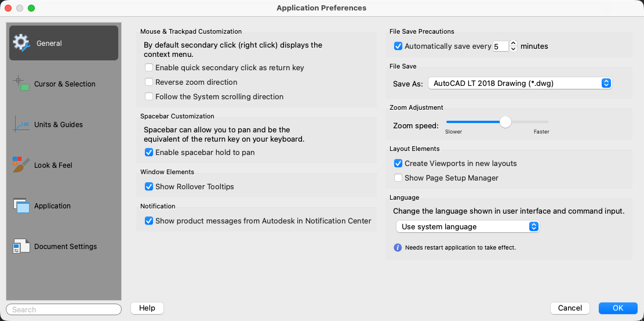Check Show Page Setup Manager
644x321 pixels.
point(398,178)
